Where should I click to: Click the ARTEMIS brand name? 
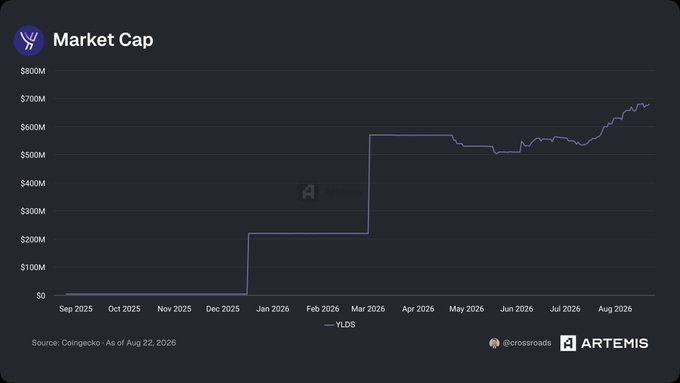(x=615, y=343)
